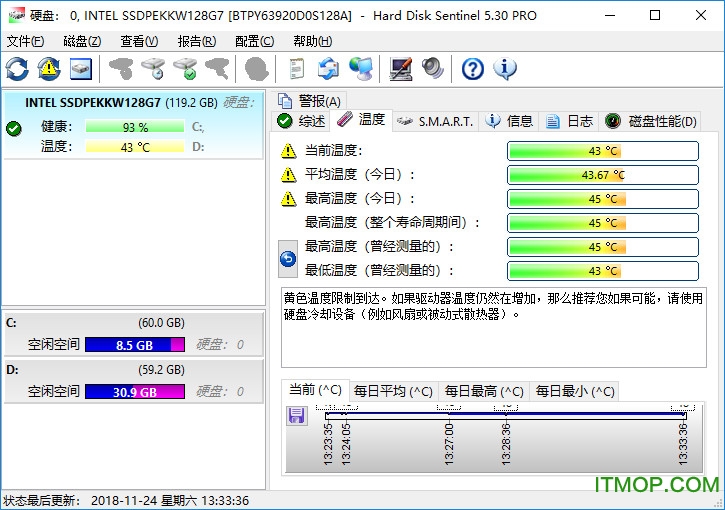Open the 配置 (Configuration) menu
725x510 pixels.
pyautogui.click(x=254, y=41)
